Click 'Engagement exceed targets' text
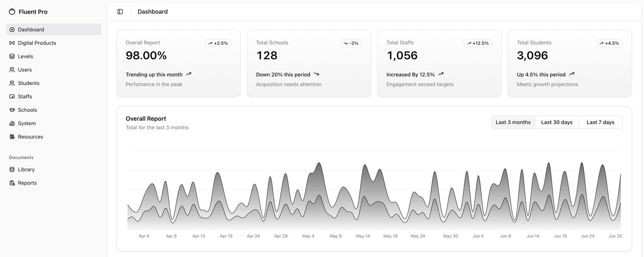The height and width of the screenshot is (257, 644). pyautogui.click(x=420, y=84)
